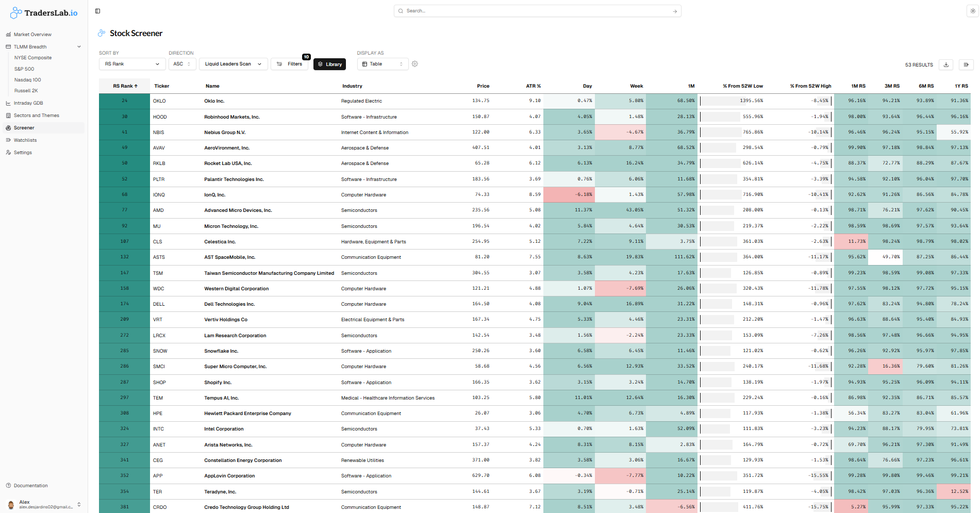Viewport: 980px width, 513px height.
Task: Click AppLovin price 629.70
Action: 481,476
